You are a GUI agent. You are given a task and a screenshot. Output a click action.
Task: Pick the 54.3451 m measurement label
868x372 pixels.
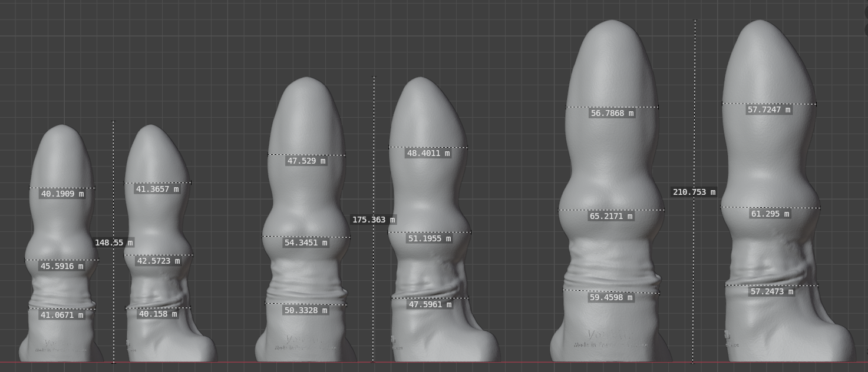click(x=305, y=243)
